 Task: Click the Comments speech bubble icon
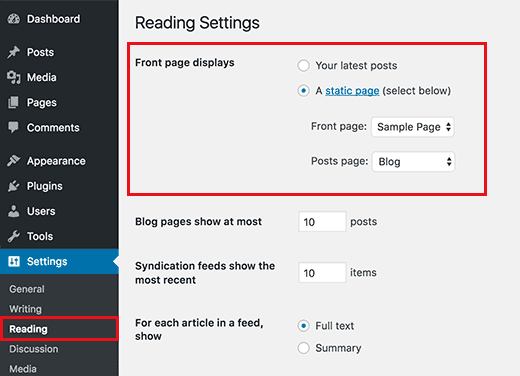point(14,128)
